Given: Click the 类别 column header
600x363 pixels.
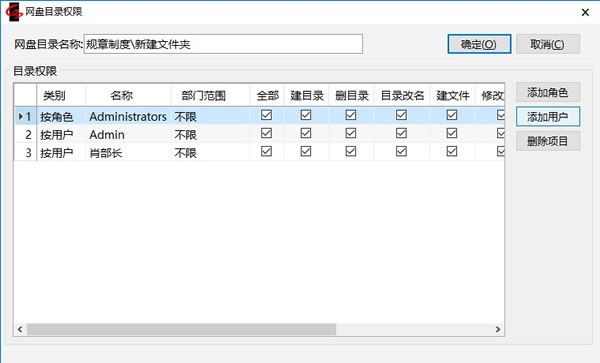Looking at the screenshot, I should pyautogui.click(x=61, y=95).
